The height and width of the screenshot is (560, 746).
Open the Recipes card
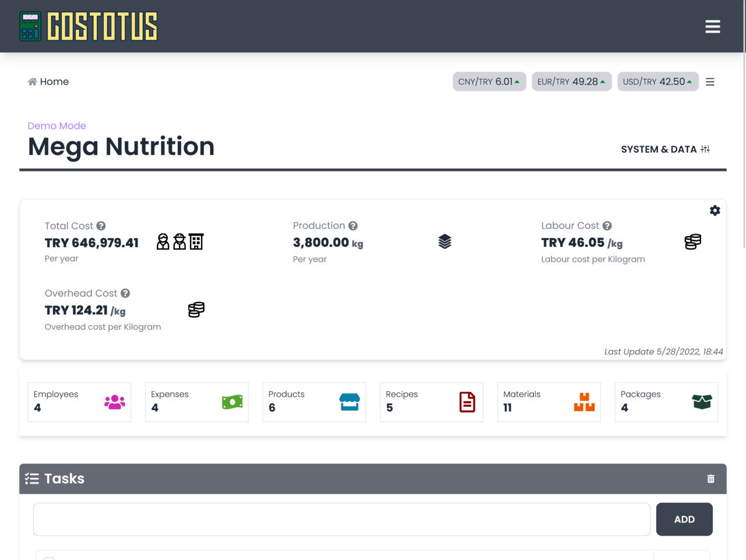431,402
